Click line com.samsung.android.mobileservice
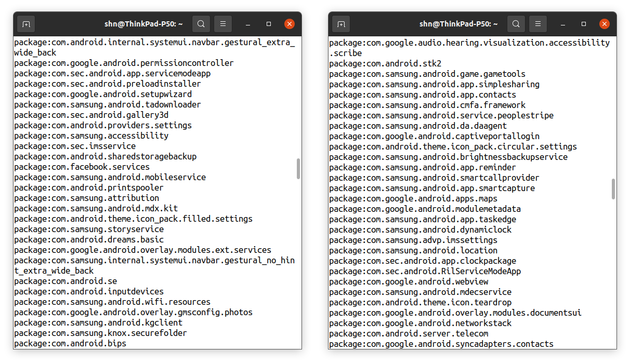The height and width of the screenshot is (364, 630). click(110, 178)
